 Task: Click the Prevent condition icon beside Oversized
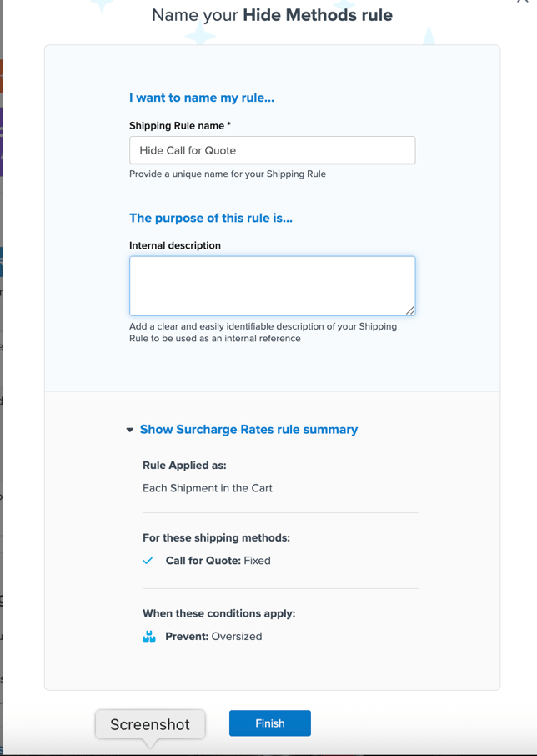(x=148, y=636)
